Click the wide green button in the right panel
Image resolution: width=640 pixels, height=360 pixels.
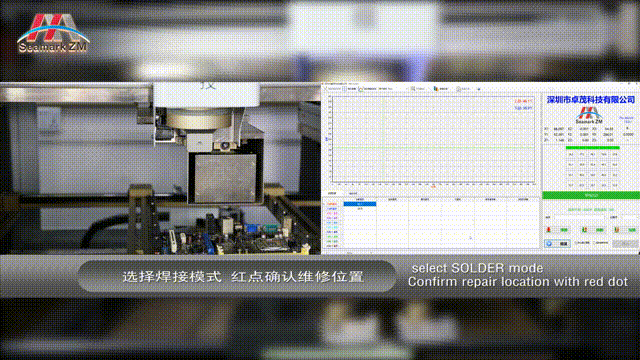click(591, 196)
